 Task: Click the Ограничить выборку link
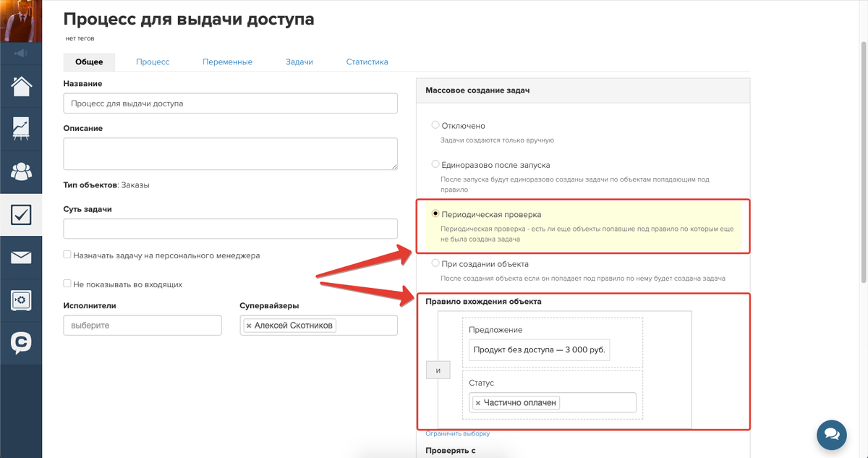pos(457,434)
